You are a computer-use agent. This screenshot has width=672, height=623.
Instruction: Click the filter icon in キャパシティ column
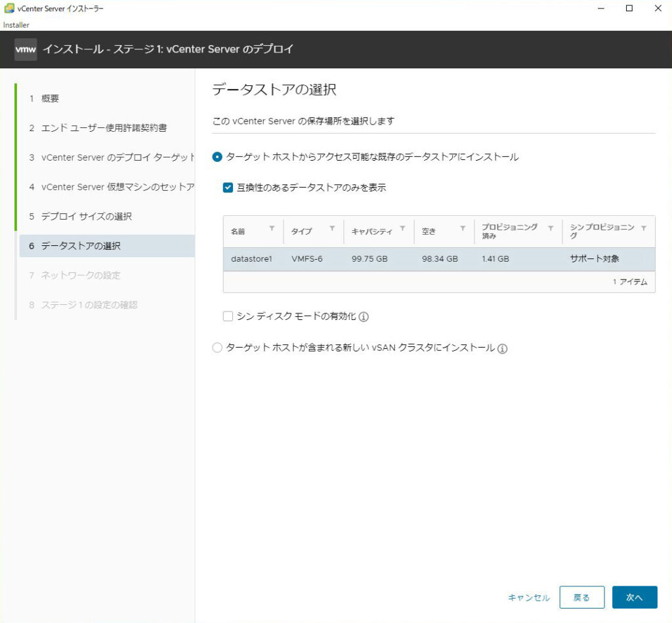[x=402, y=228]
